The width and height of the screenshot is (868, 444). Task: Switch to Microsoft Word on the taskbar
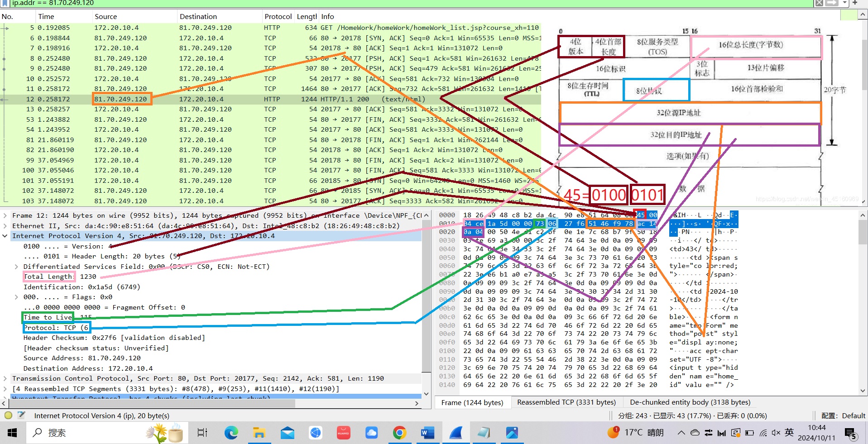pyautogui.click(x=427, y=433)
